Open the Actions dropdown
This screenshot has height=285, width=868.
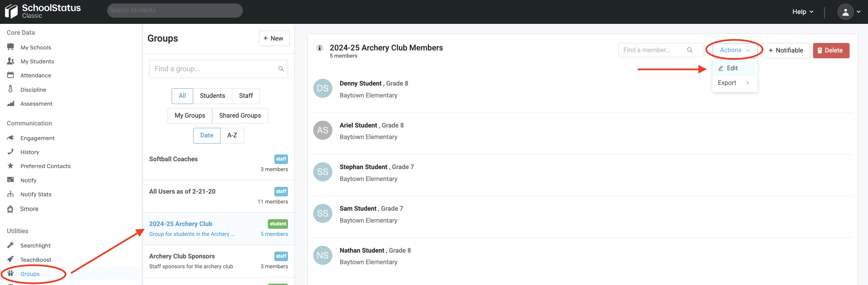tap(734, 50)
